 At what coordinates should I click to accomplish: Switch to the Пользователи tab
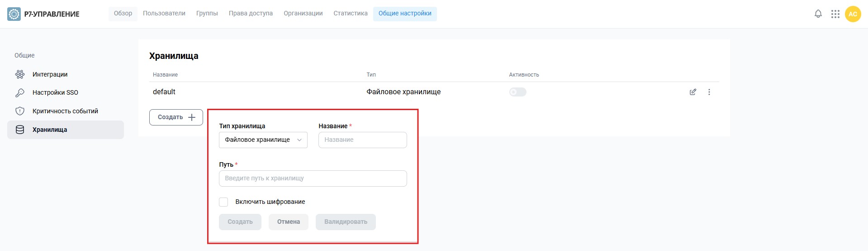164,14
